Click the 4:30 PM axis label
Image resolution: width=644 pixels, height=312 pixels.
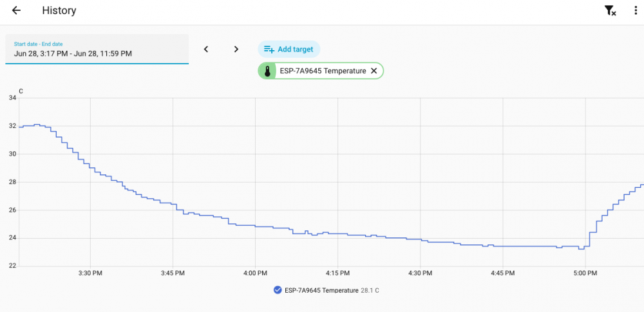(x=420, y=273)
